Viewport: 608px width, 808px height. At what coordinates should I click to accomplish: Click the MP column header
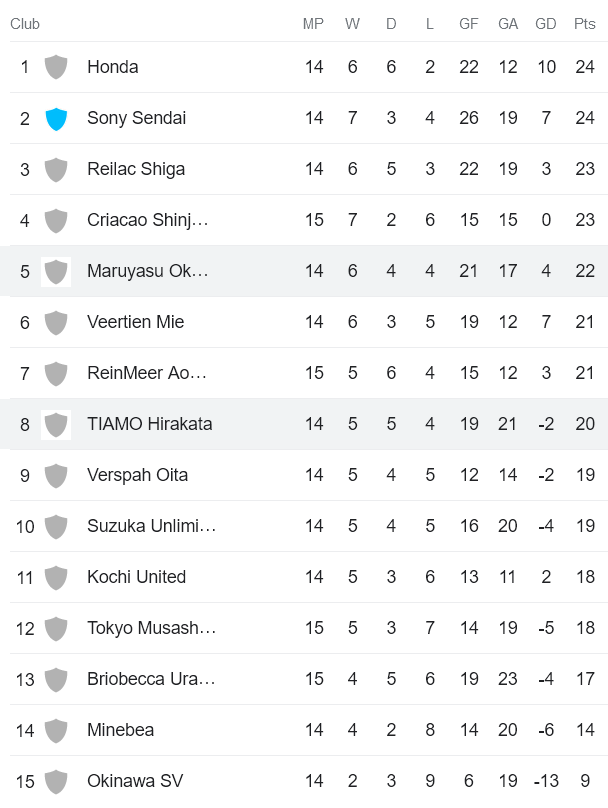(x=314, y=24)
